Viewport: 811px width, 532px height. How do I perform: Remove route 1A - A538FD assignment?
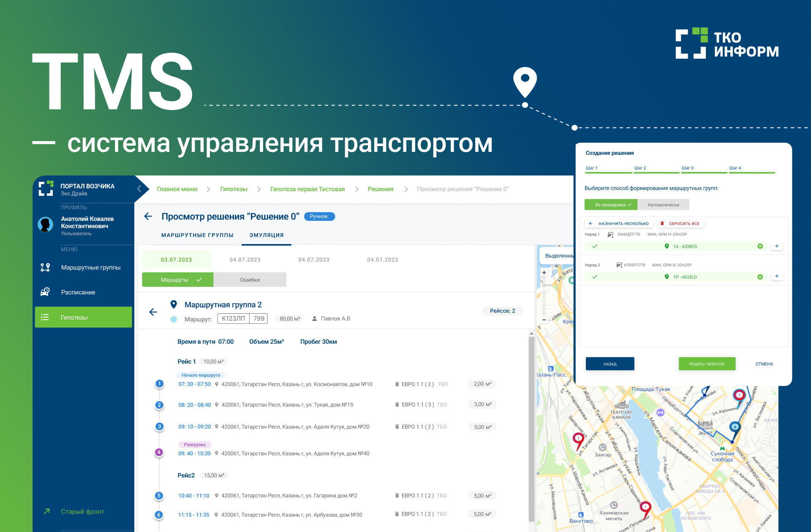click(x=760, y=246)
